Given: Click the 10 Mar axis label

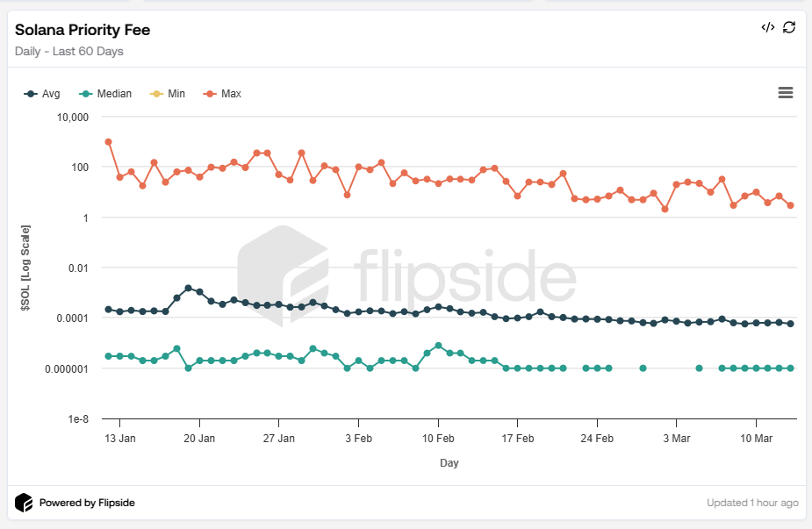Looking at the screenshot, I should (x=756, y=438).
